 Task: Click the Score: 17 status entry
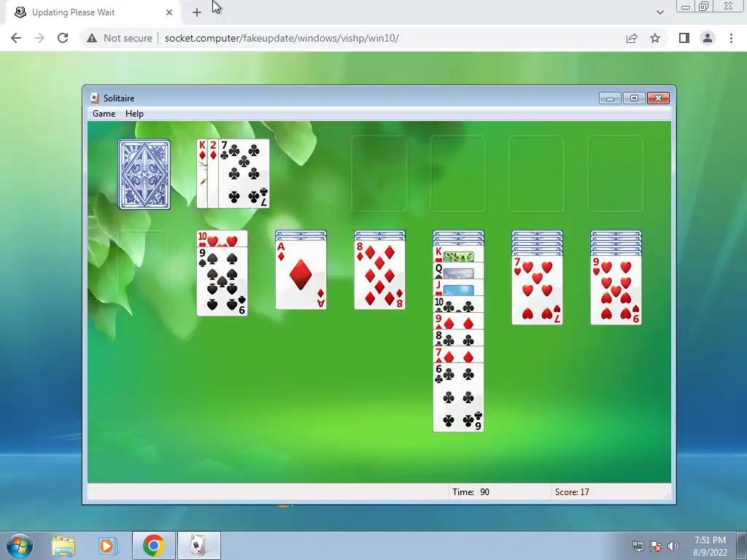(x=572, y=492)
